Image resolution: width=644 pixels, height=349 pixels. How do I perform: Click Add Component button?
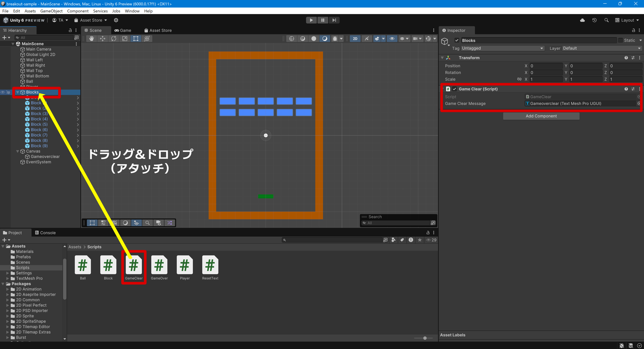[541, 116]
